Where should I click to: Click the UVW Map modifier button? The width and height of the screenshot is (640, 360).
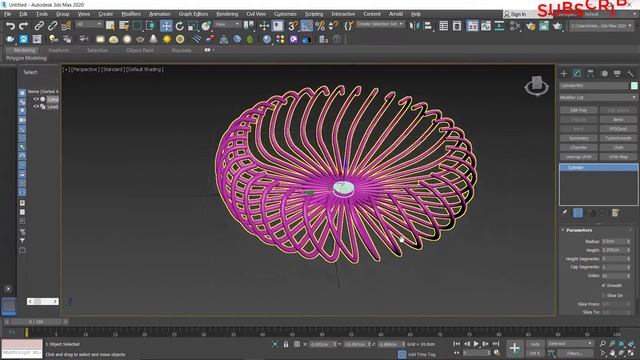(618, 157)
